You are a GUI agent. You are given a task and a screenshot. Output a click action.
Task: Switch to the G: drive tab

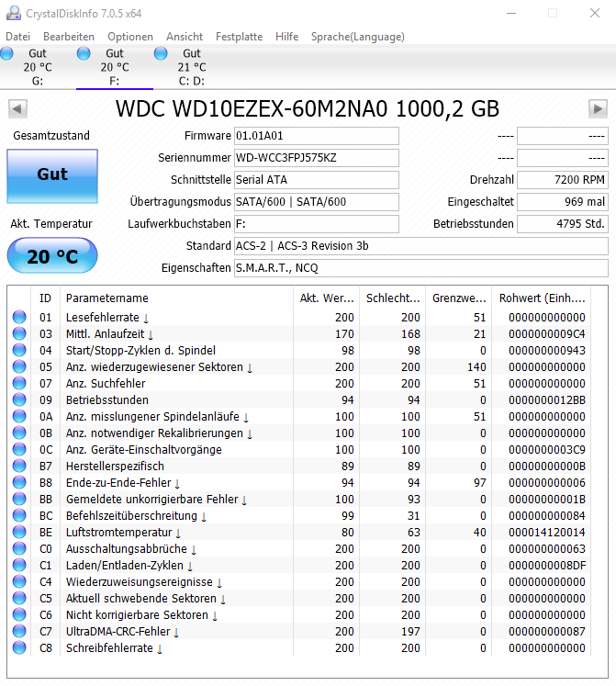(x=38, y=67)
